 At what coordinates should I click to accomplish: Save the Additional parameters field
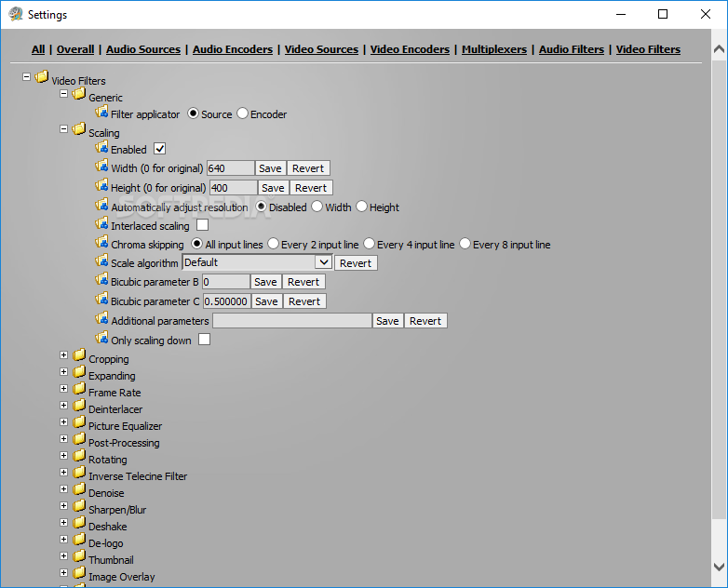(387, 321)
